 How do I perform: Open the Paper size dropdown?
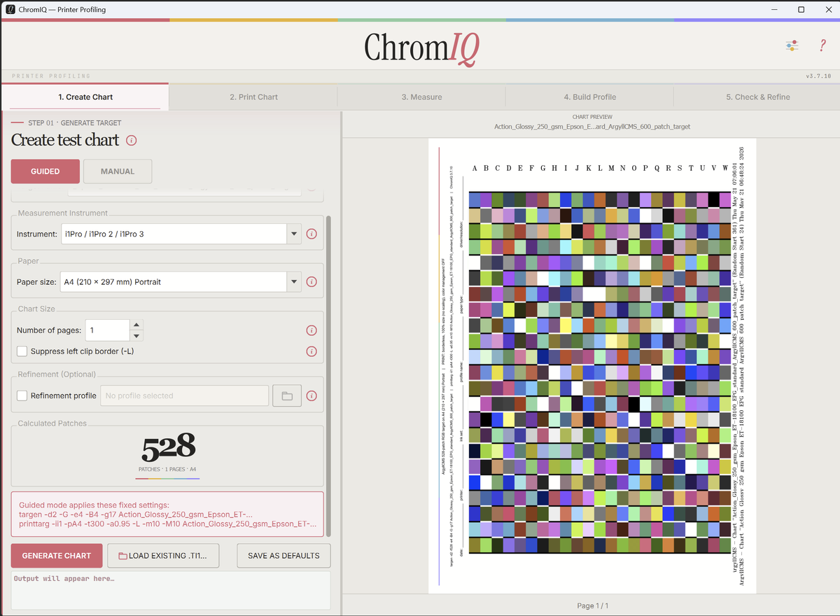click(x=181, y=282)
